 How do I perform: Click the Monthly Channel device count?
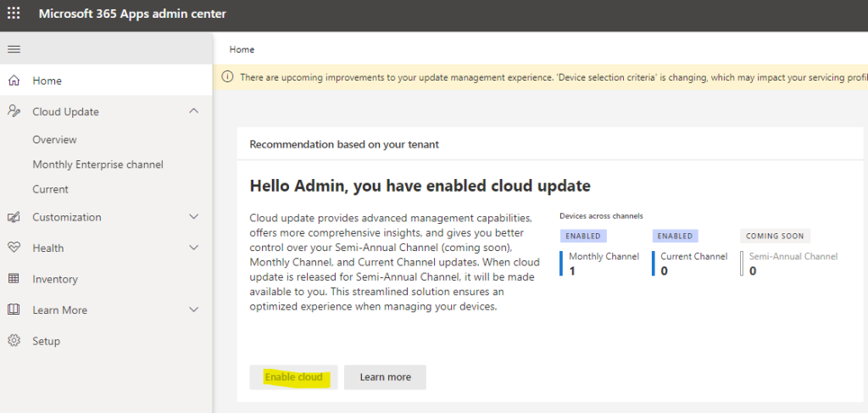572,271
